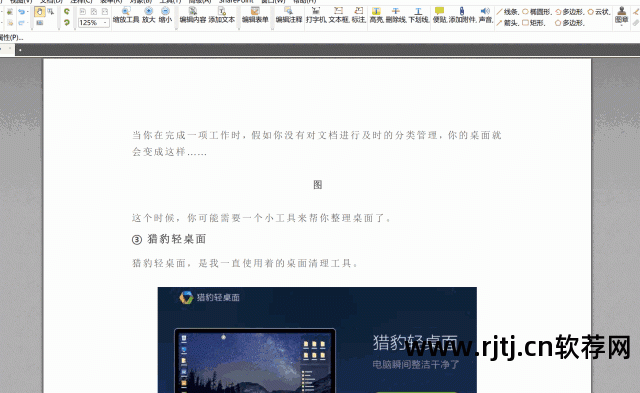Click the sentence 猎豹轻桌面，是我一直使用着的桌面清理工具
This screenshot has height=393, width=640.
click(245, 263)
